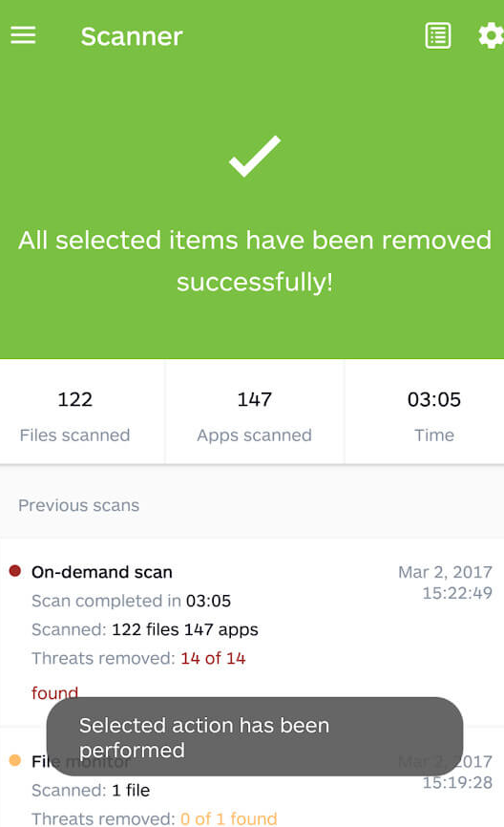Open the hamburger navigation menu

tap(23, 36)
